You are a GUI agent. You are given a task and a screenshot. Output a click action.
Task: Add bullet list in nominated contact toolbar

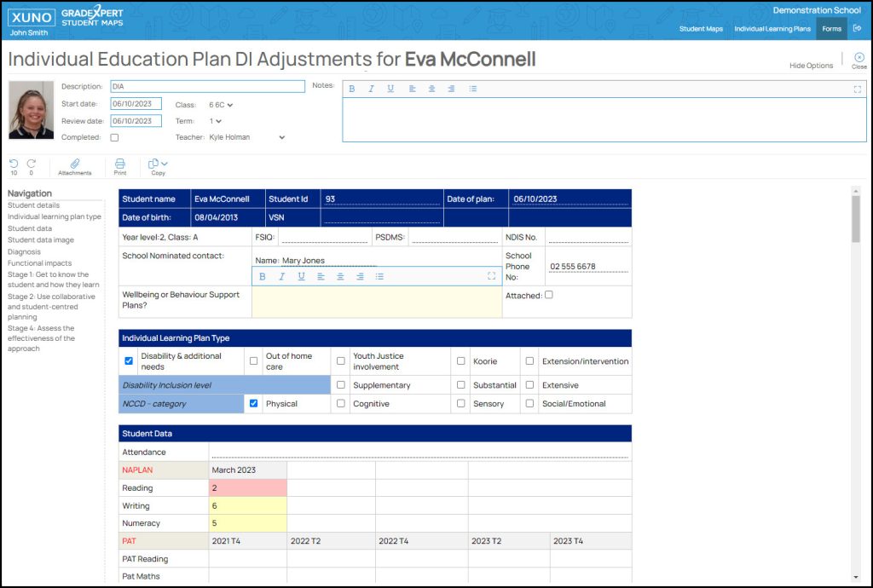point(379,276)
